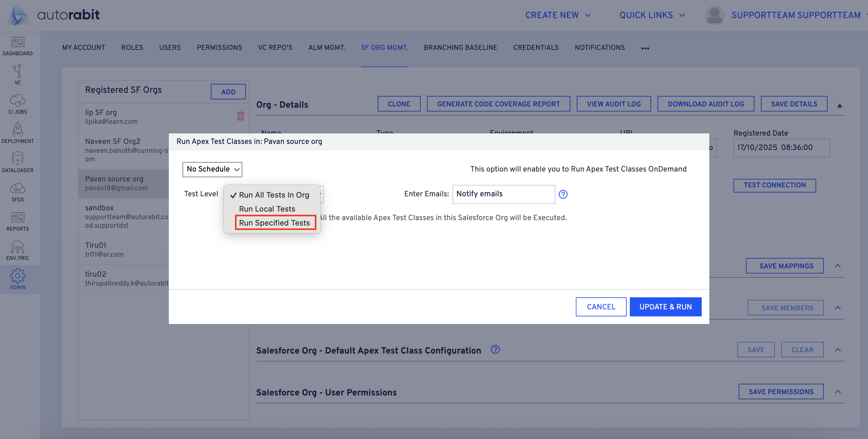The height and width of the screenshot is (439, 868).
Task: Click the Notify emails input field
Action: [x=503, y=194]
